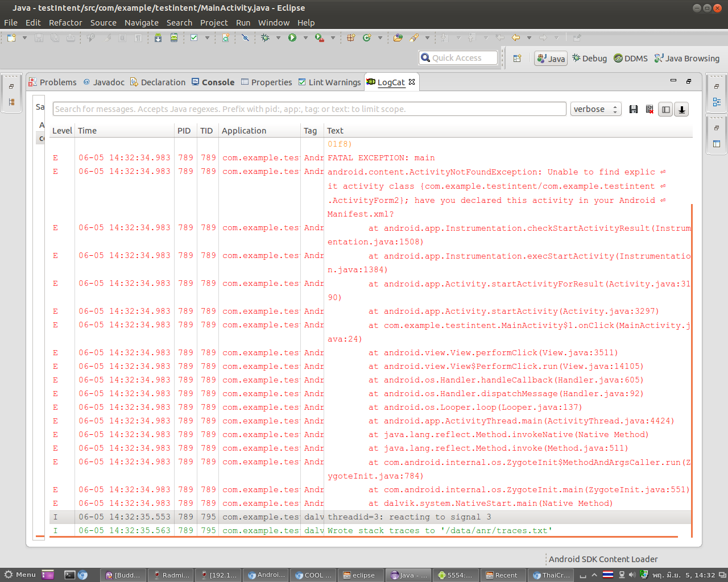
Task: Save the LogCat log to file
Action: pos(634,109)
